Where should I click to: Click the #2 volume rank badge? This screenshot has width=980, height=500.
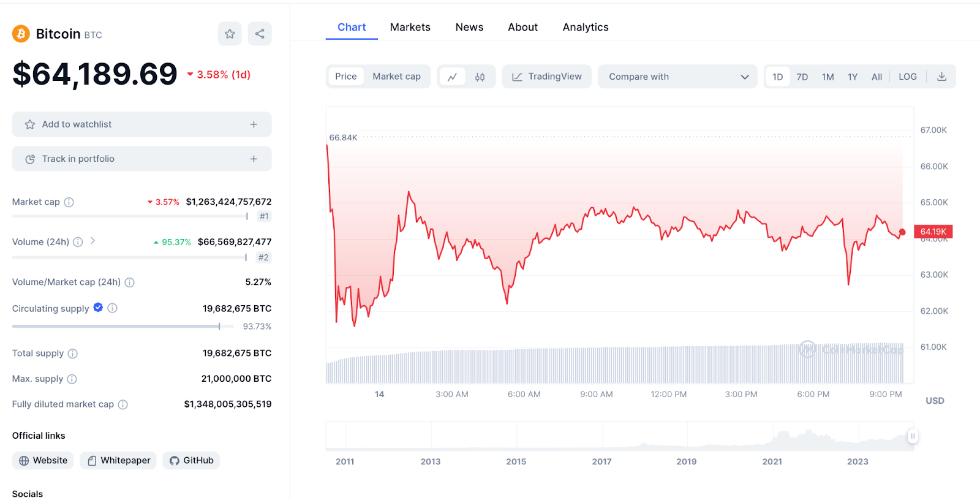(263, 257)
